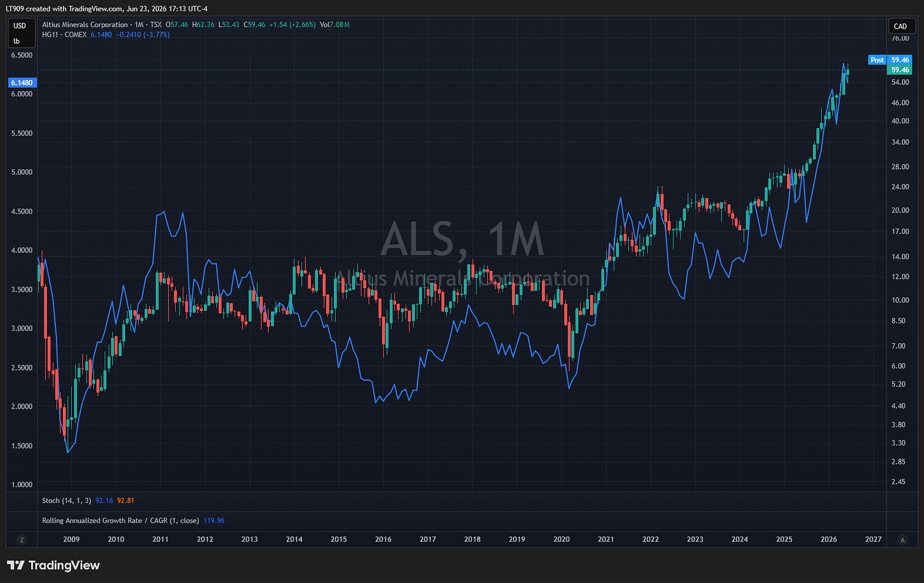Click the 2023 year label
The height and width of the screenshot is (583, 924).
(x=695, y=539)
